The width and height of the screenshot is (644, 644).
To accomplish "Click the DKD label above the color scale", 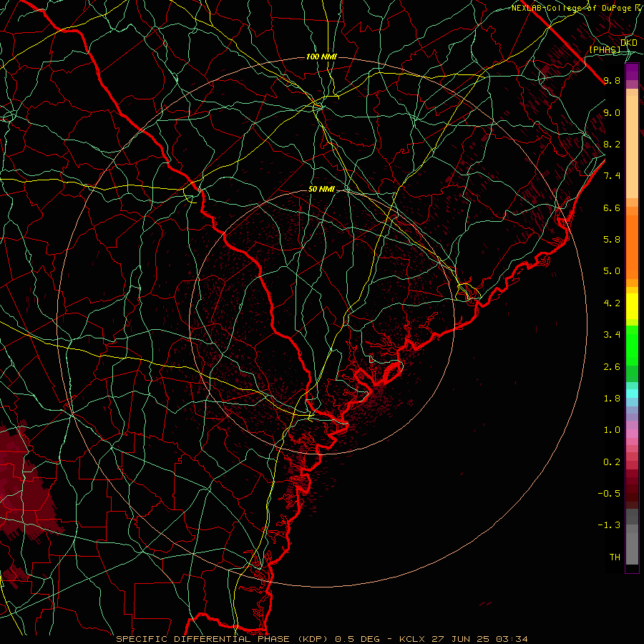I will click(x=628, y=43).
